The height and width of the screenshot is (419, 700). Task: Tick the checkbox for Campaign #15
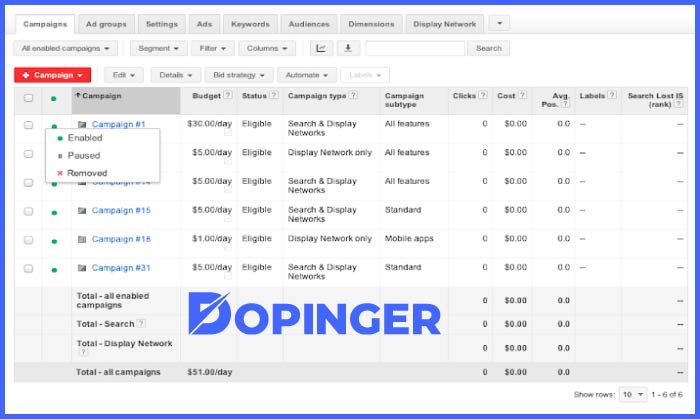click(x=28, y=211)
